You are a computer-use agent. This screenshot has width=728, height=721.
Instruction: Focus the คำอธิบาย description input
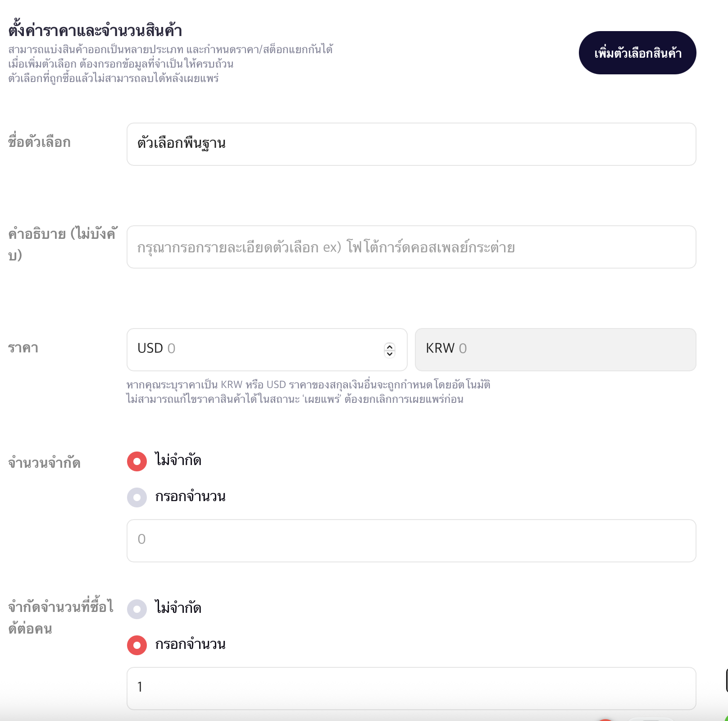411,247
